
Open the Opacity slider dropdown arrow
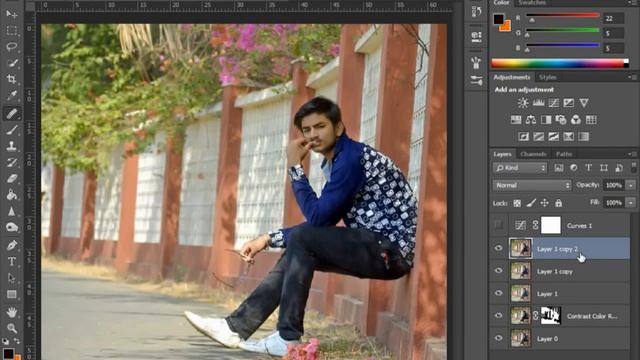tap(631, 185)
